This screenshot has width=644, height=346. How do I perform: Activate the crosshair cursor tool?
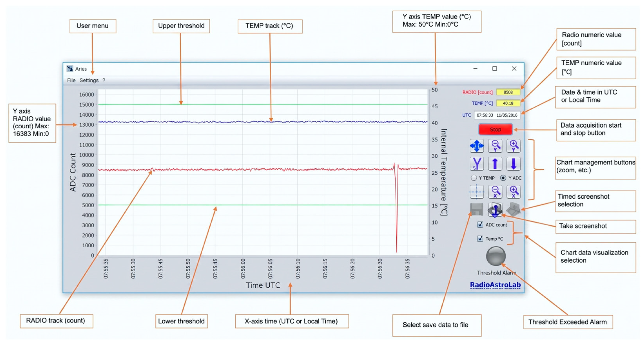point(476,192)
